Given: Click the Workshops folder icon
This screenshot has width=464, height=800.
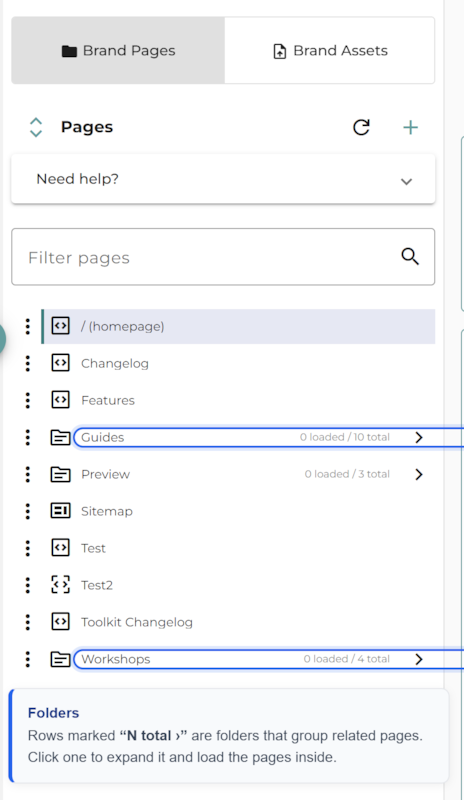Looking at the screenshot, I should pos(60,659).
